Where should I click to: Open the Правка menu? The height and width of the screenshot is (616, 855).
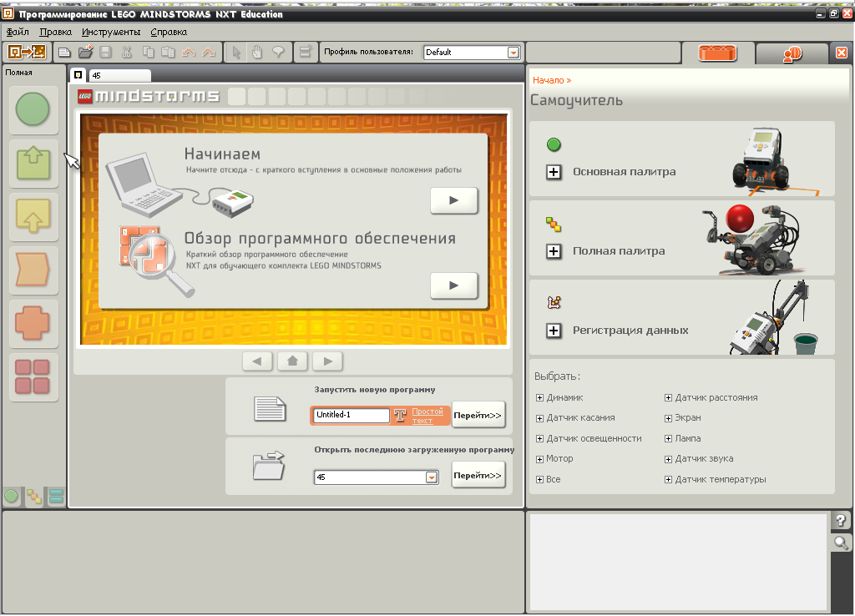point(56,32)
